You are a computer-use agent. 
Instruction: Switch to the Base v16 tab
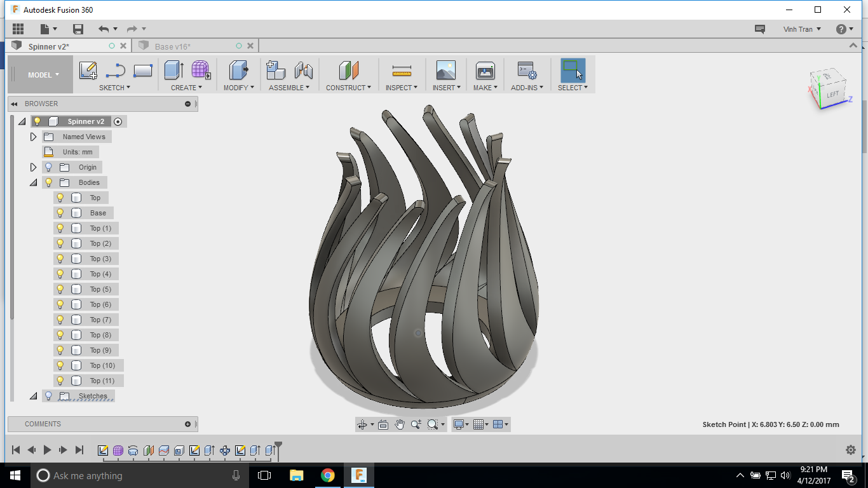pos(173,46)
